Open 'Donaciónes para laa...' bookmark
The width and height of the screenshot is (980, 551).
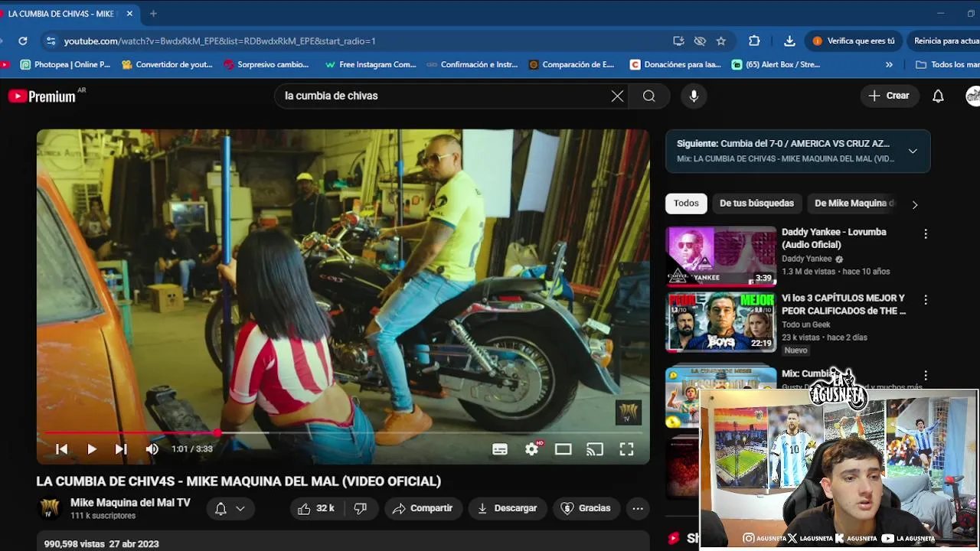click(675, 64)
